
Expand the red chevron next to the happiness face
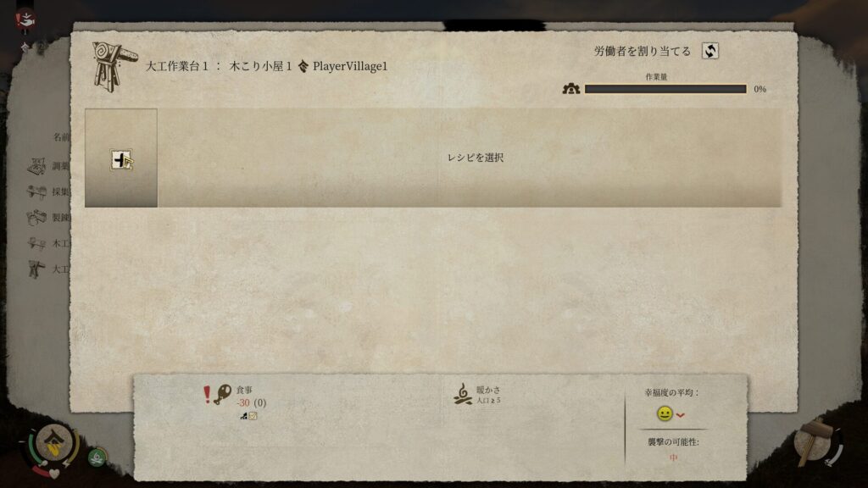pyautogui.click(x=681, y=415)
